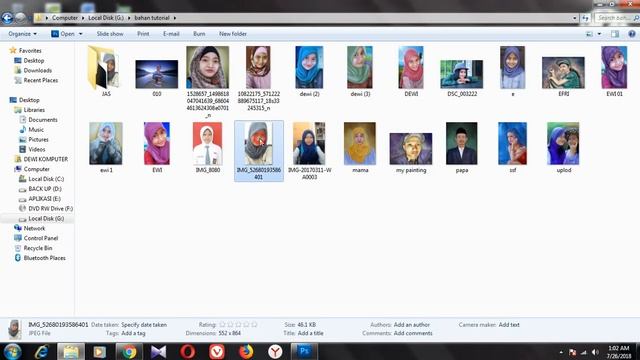Start Slide show from toolbar
The height and width of the screenshot is (360, 640).
point(110,34)
